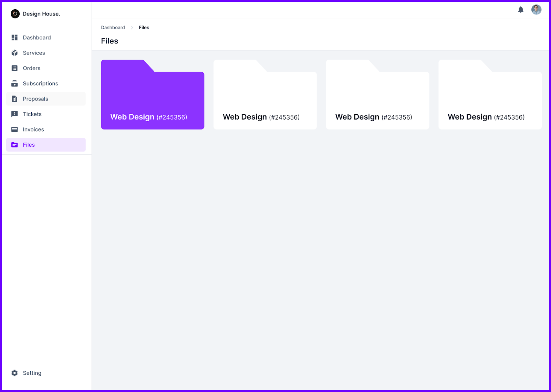This screenshot has width=551, height=392.
Task: Select the Invoices card icon
Action: pos(14,129)
